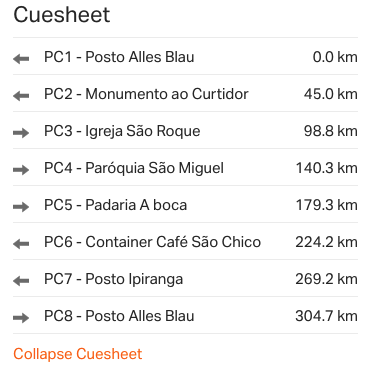
Task: Click the left-turn arrow beside PC7
Action: pos(21,281)
